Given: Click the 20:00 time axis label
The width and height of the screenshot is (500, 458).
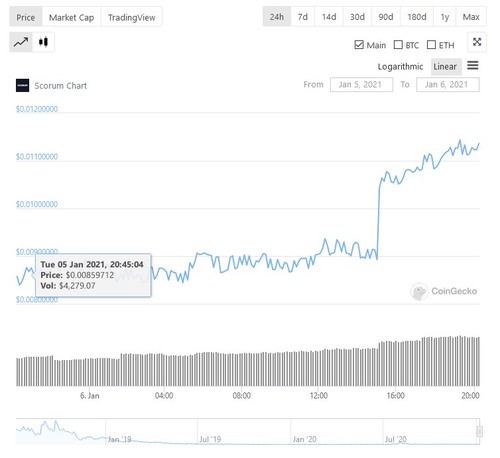Looking at the screenshot, I should point(470,396).
